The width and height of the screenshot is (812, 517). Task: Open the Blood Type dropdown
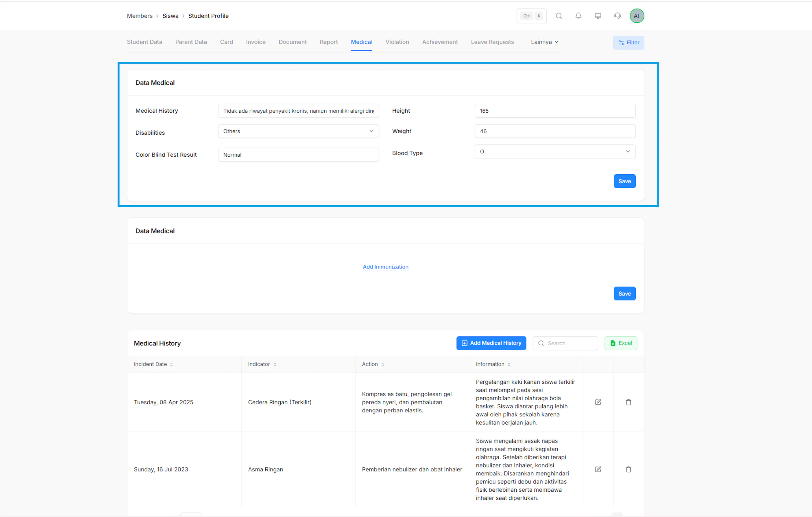coord(555,152)
